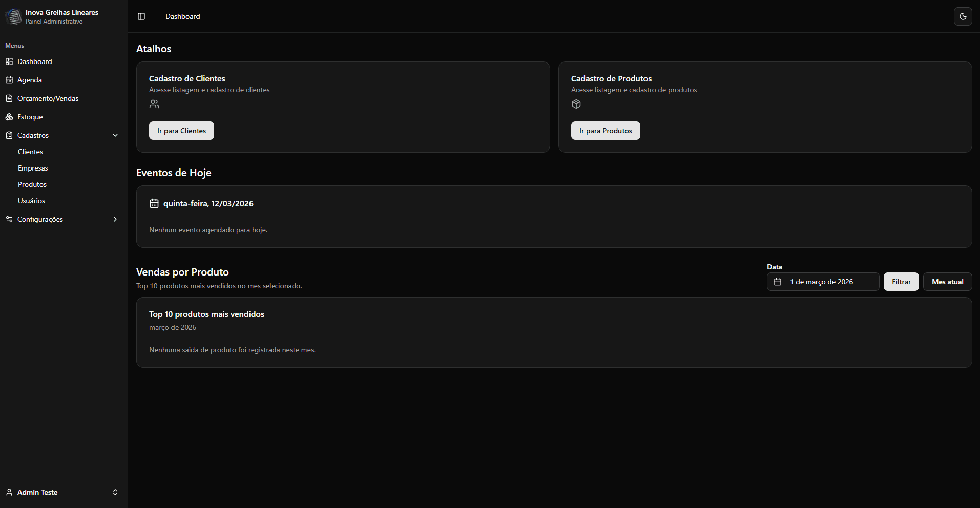Open the Agenda menu item
This screenshot has height=508, width=980.
[x=29, y=80]
